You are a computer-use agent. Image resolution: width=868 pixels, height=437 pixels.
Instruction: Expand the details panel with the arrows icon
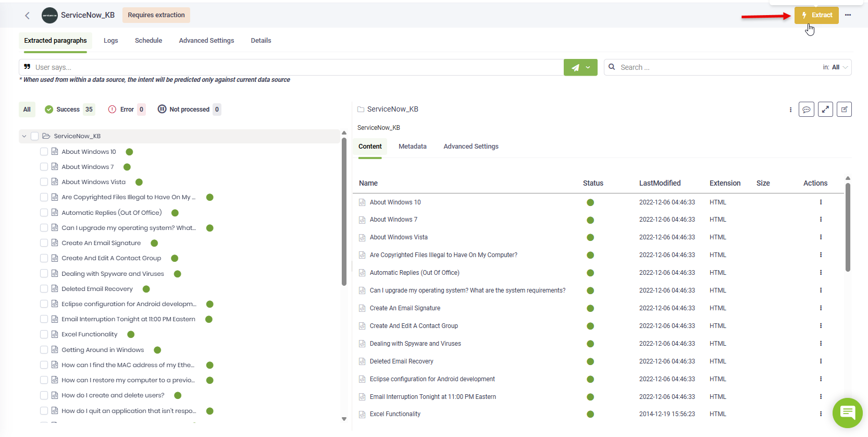825,110
